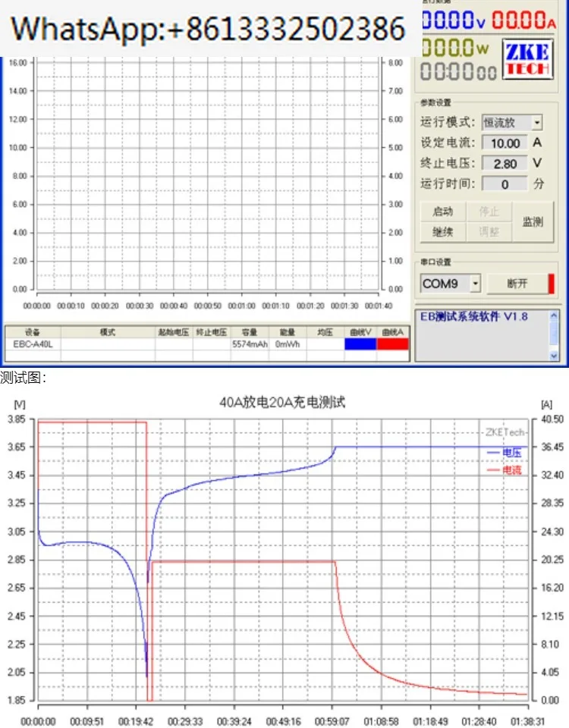Click the EB测试系统软件 V1.8 log text
This screenshot has height=728, width=569.
click(473, 317)
